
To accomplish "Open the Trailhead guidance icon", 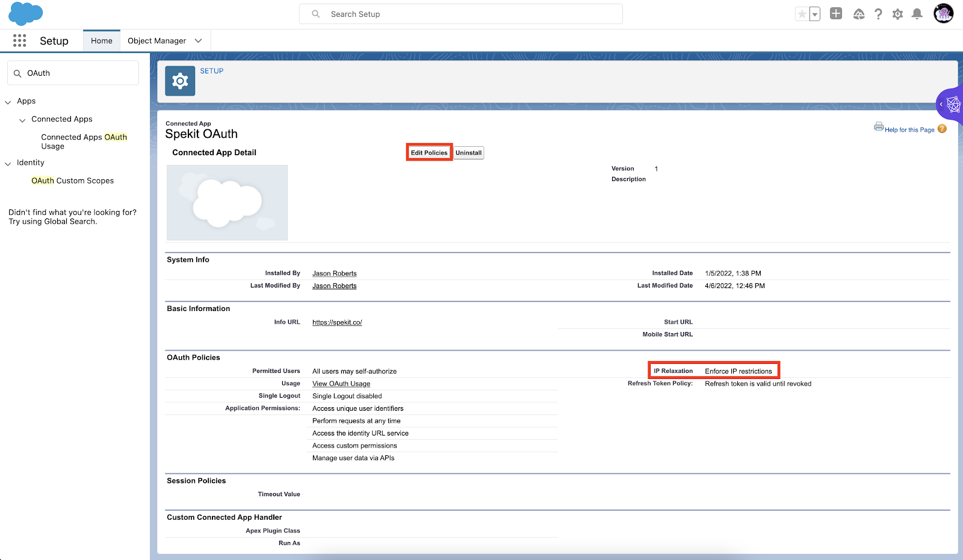I will tap(859, 14).
